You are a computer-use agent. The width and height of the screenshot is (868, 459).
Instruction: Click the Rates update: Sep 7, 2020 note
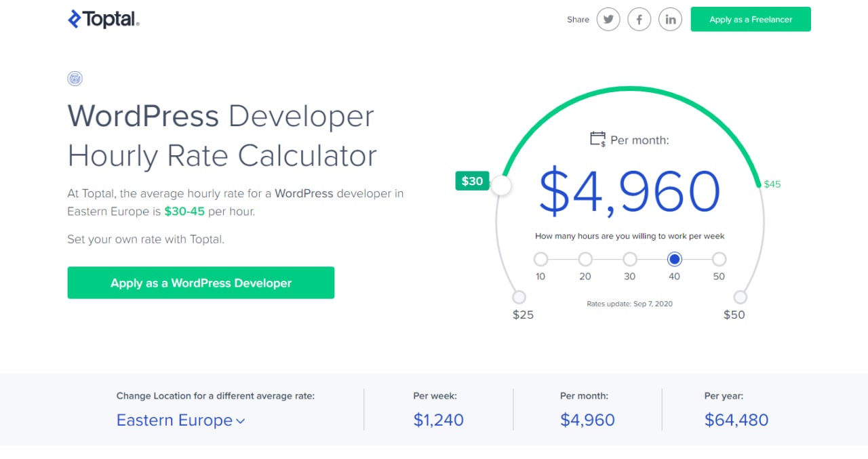click(x=630, y=304)
